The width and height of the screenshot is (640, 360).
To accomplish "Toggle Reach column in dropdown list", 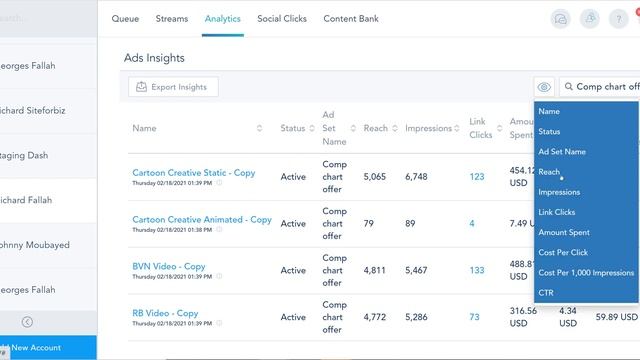I will tap(586, 172).
